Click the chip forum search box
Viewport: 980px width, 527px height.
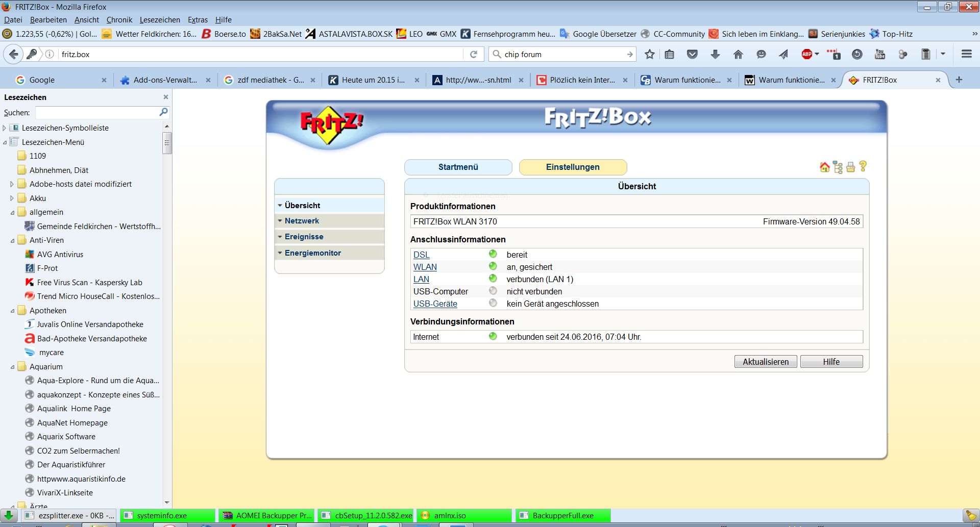coord(561,54)
